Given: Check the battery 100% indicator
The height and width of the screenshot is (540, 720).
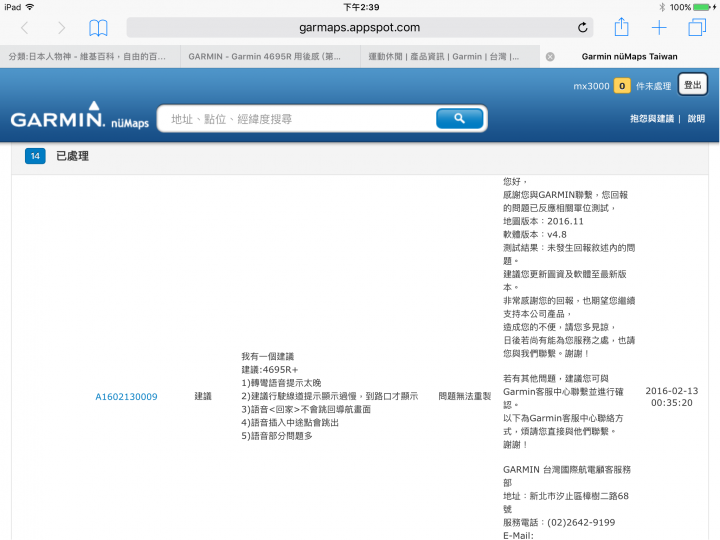Looking at the screenshot, I should click(692, 7).
